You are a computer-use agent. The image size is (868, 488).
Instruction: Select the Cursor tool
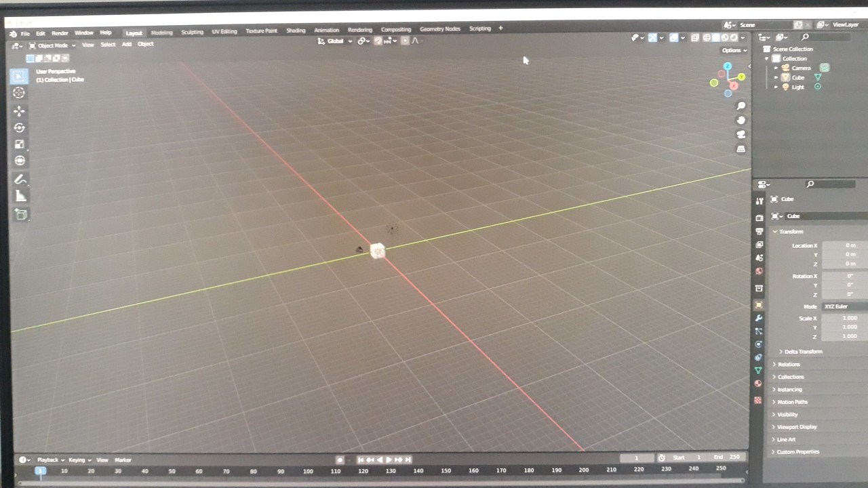(19, 93)
